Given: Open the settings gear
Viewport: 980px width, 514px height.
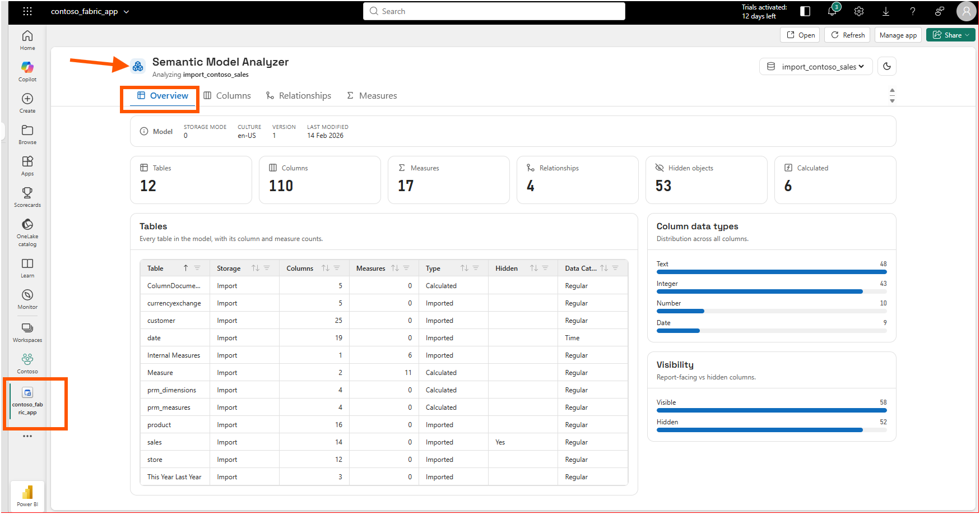Looking at the screenshot, I should pos(859,11).
